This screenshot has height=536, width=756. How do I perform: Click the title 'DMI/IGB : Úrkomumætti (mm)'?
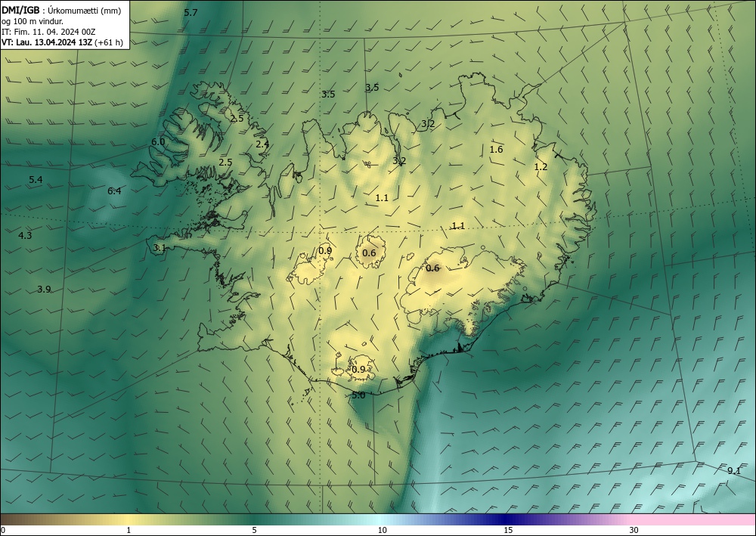click(60, 11)
